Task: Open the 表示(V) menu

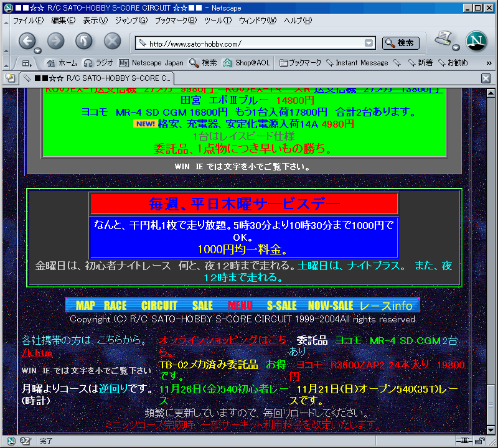Action: point(95,21)
